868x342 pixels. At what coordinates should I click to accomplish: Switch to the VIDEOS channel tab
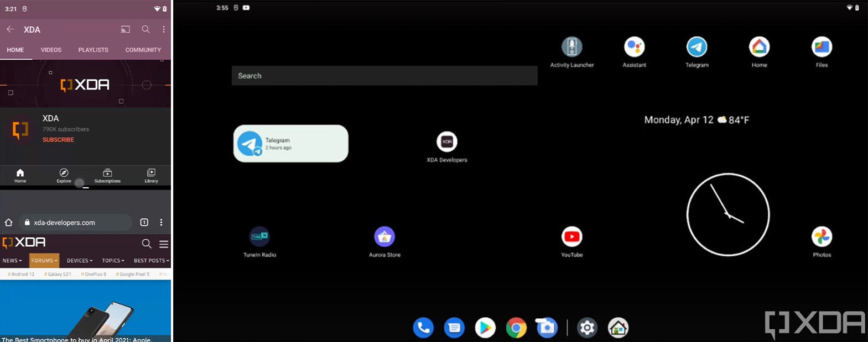[x=51, y=50]
